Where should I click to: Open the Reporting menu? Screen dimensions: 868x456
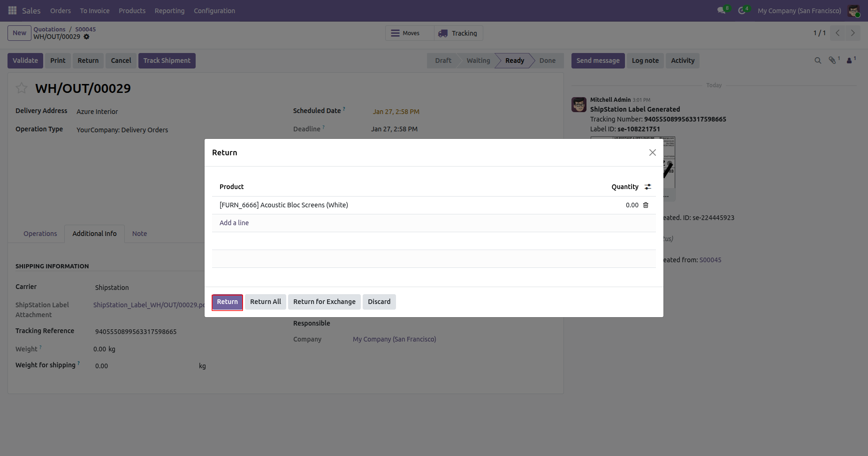[169, 10]
